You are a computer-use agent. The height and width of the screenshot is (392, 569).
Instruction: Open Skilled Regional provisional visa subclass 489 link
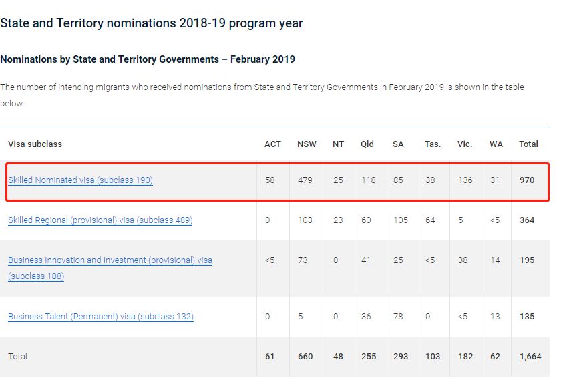(x=100, y=220)
